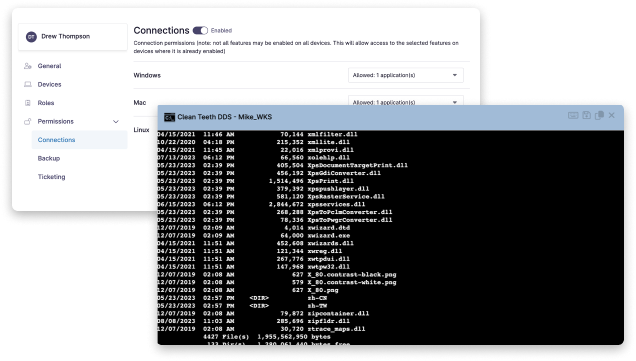Screen dimensions: 636x361
Task: Click the save icon in terminal title bar
Action: [586, 116]
